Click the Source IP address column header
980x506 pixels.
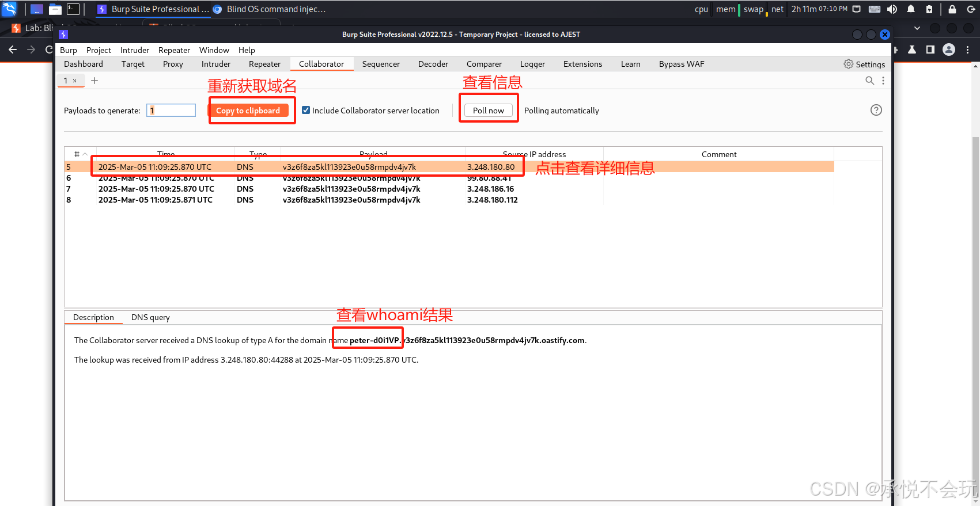tap(534, 154)
